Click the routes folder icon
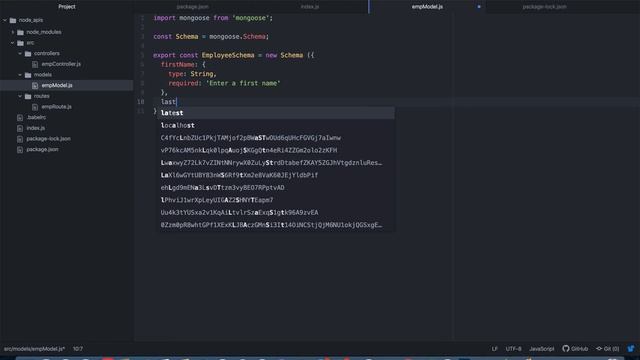 pos(28,96)
